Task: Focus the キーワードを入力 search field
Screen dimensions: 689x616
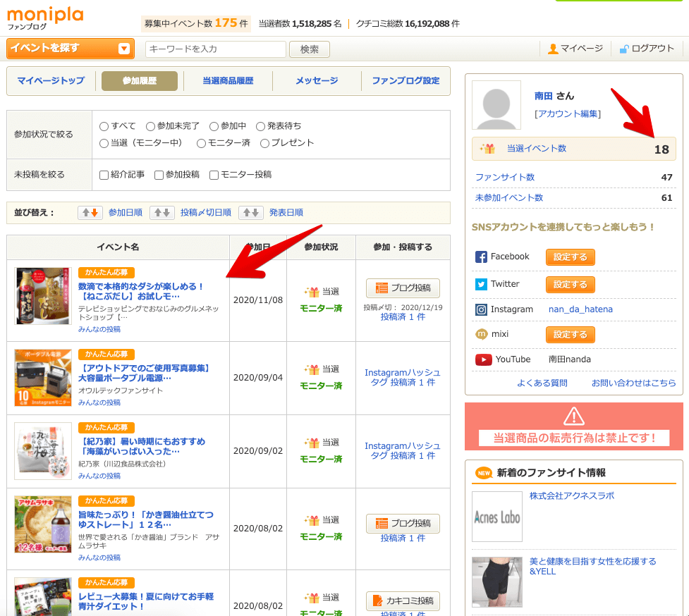Action: pyautogui.click(x=216, y=49)
